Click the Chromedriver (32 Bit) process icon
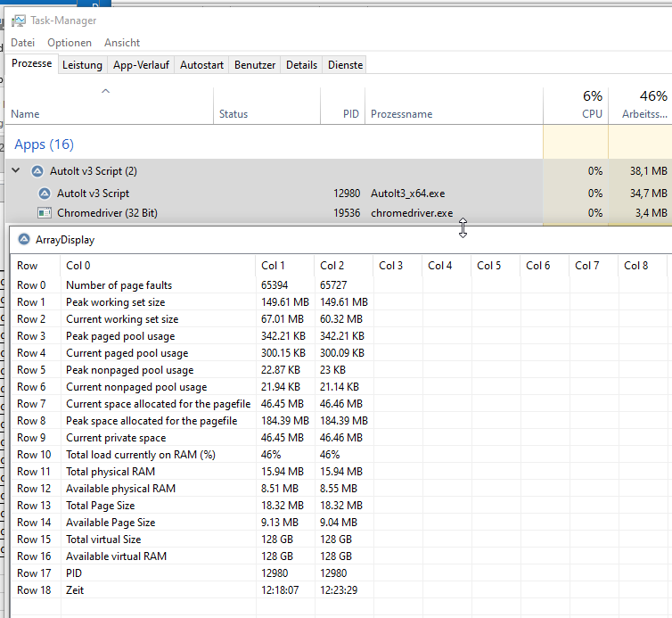The height and width of the screenshot is (618, 672). (x=45, y=213)
